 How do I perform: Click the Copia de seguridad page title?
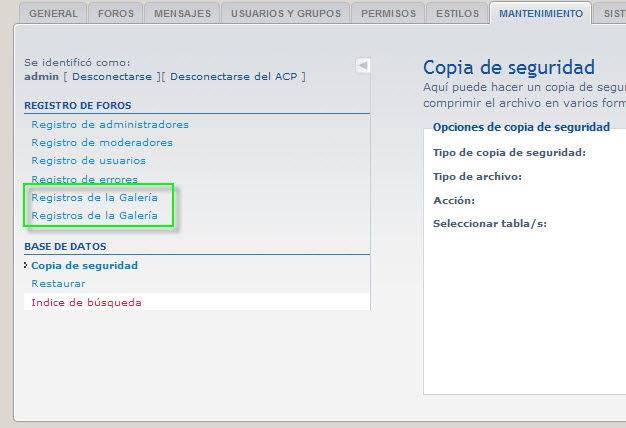pyautogui.click(x=509, y=67)
